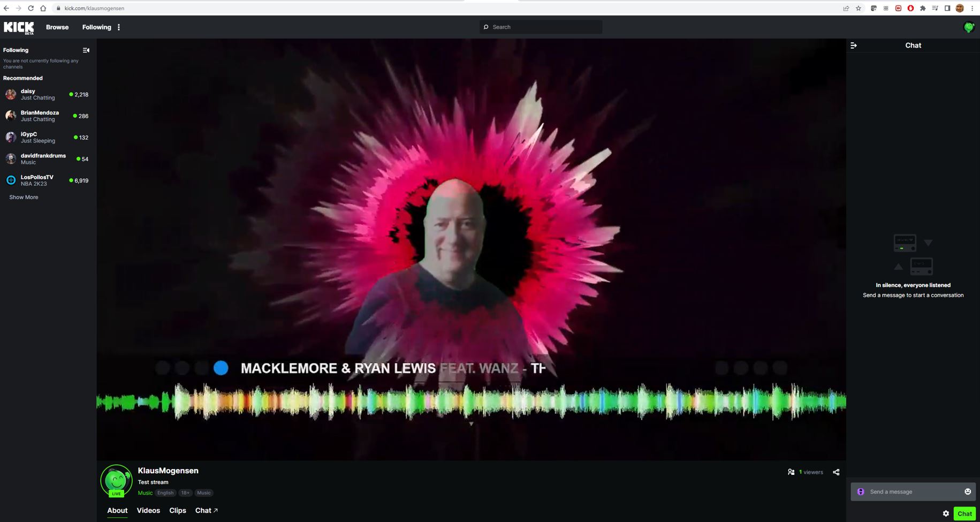
Task: Go forward in browser
Action: 18,8
